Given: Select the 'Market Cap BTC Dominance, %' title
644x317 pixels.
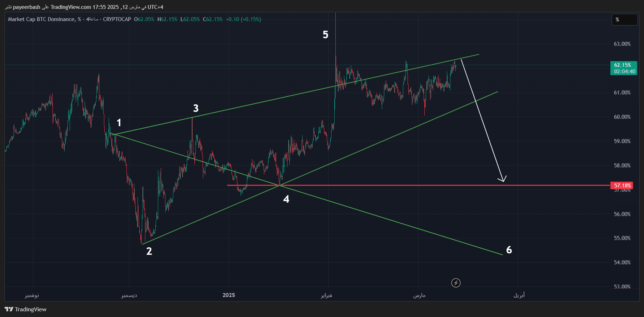Looking at the screenshot, I should pos(44,19).
